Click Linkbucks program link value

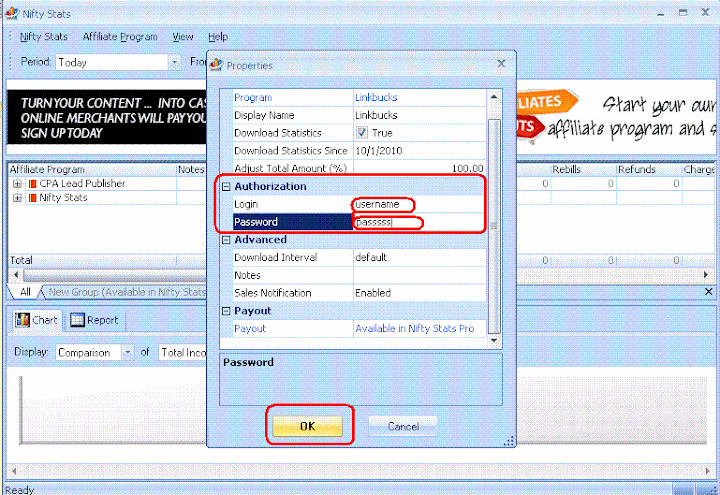click(376, 97)
